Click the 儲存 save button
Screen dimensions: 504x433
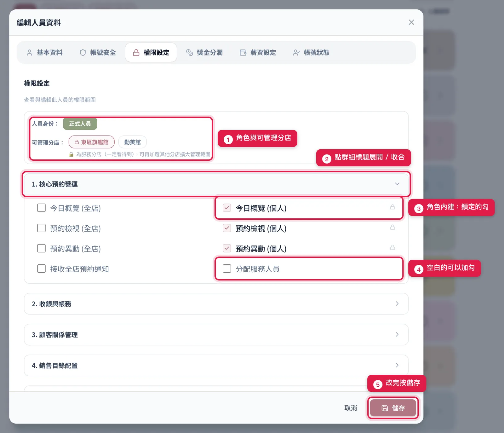393,408
